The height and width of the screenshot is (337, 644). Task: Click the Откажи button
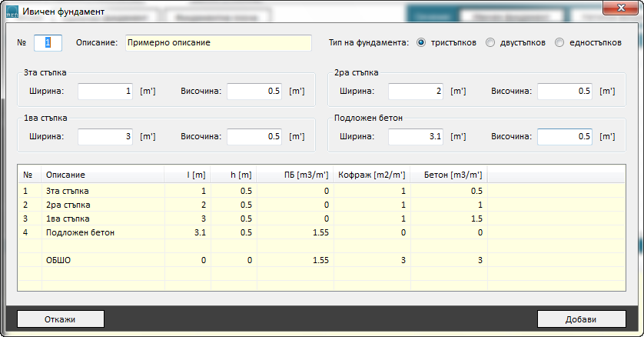60,319
